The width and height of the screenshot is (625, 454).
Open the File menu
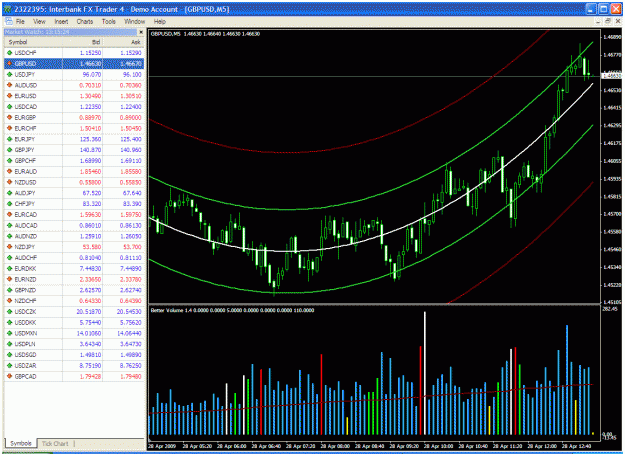[20, 22]
